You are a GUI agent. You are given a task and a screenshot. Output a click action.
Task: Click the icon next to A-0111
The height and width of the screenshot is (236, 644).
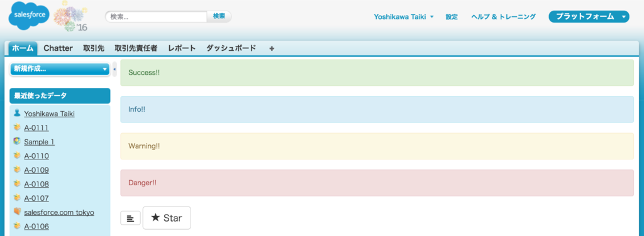[17, 127]
